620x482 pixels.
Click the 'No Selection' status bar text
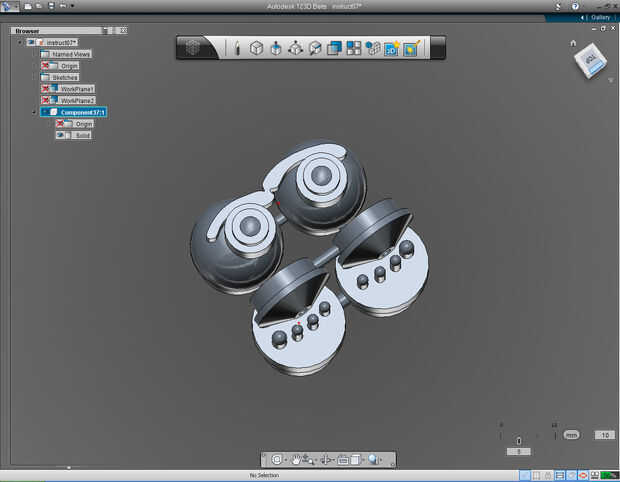coord(265,475)
